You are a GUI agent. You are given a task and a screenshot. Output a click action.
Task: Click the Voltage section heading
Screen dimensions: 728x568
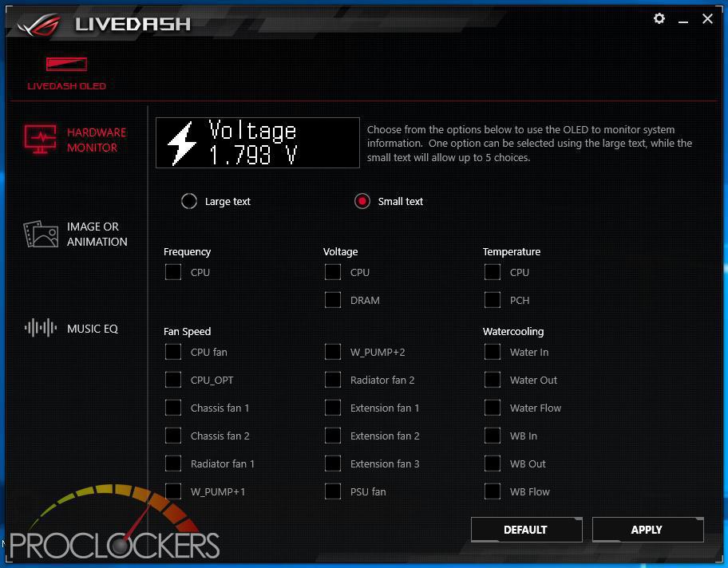coord(340,252)
